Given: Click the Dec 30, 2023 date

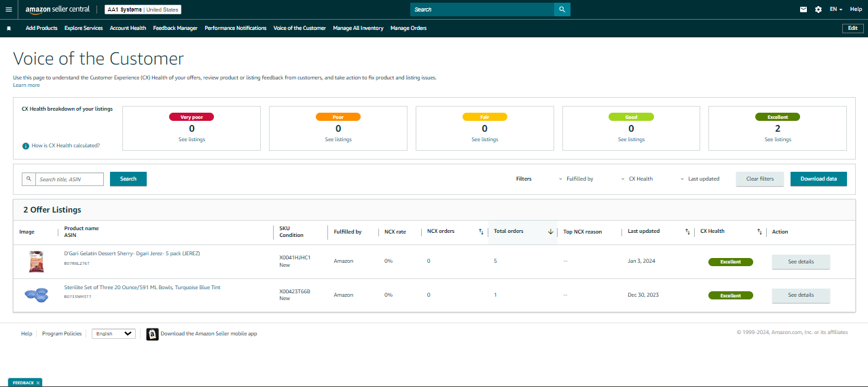Looking at the screenshot, I should (643, 295).
